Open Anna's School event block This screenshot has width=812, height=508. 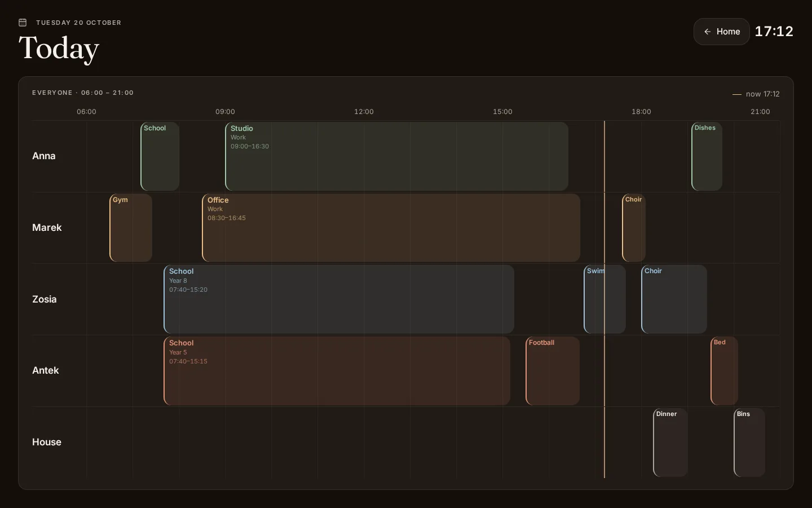160,156
